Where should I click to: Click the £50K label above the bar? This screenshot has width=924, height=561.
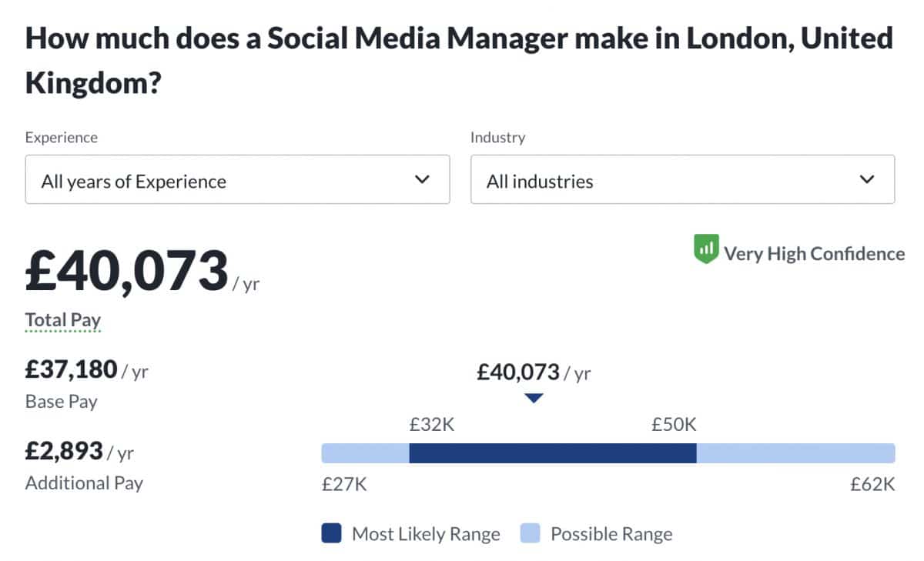click(x=674, y=424)
